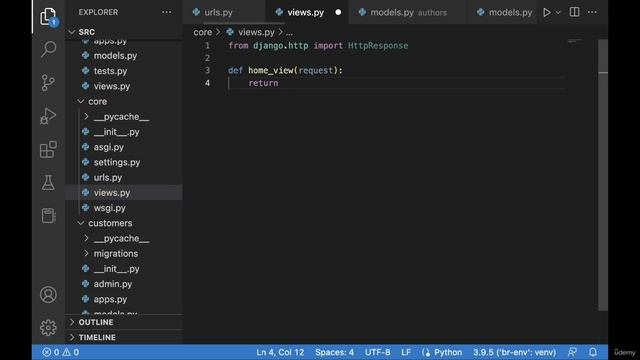Open the Accounts menu icon
Image resolution: width=640 pixels, height=360 pixels.
point(48,294)
